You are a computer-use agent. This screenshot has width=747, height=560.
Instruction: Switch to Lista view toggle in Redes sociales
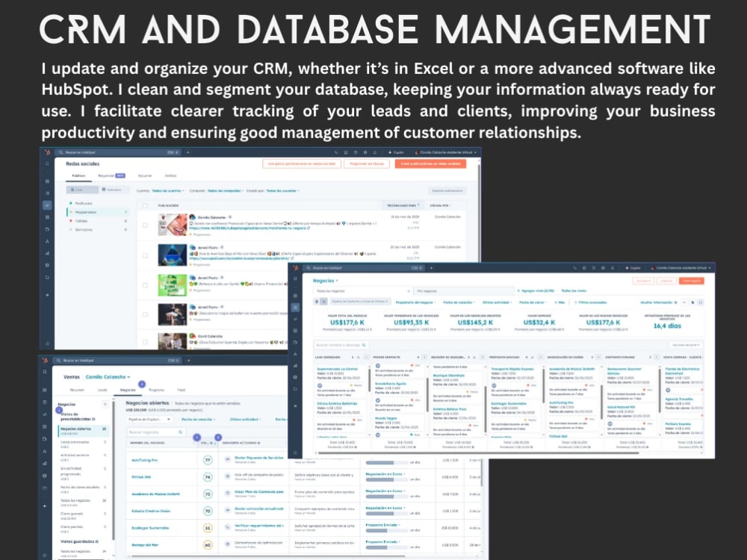82,190
